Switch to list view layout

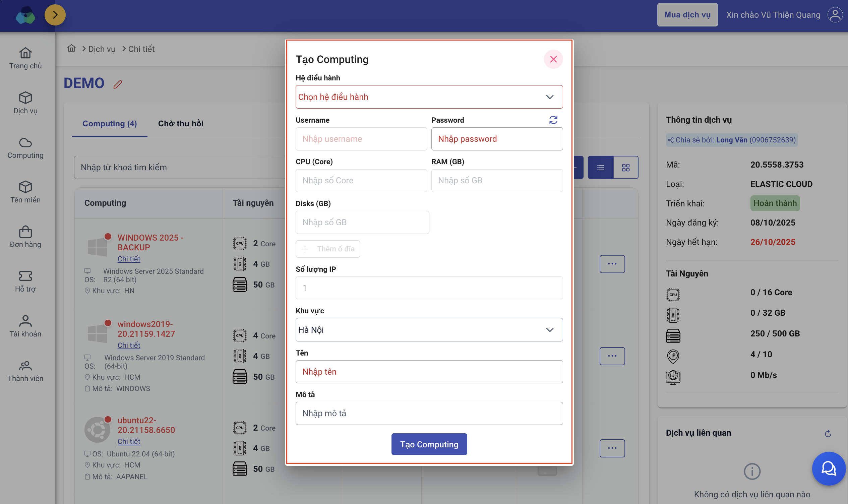(600, 168)
